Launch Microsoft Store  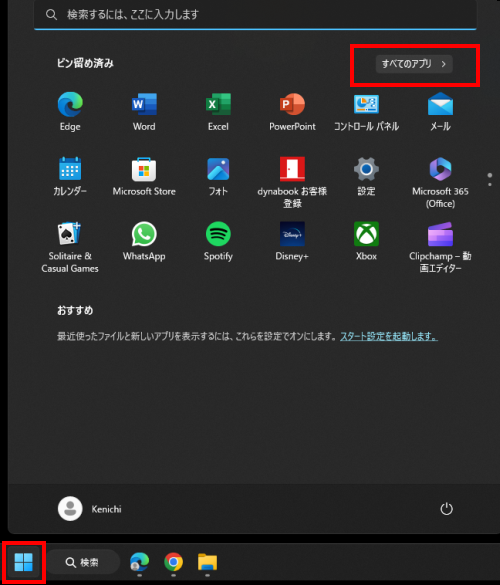click(x=144, y=176)
